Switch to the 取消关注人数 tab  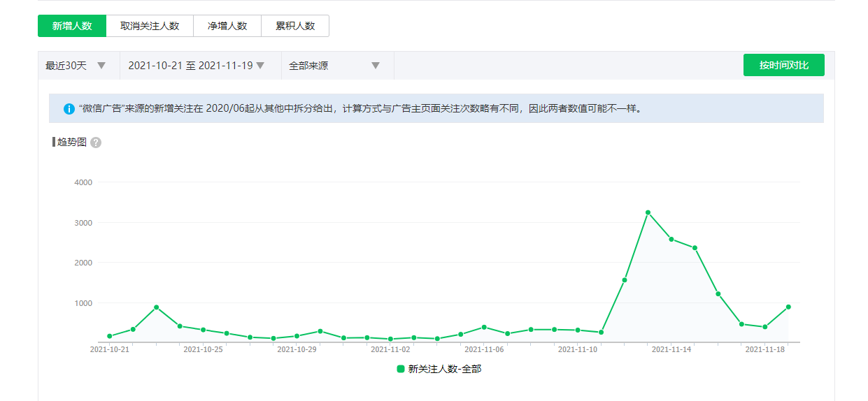coord(150,26)
